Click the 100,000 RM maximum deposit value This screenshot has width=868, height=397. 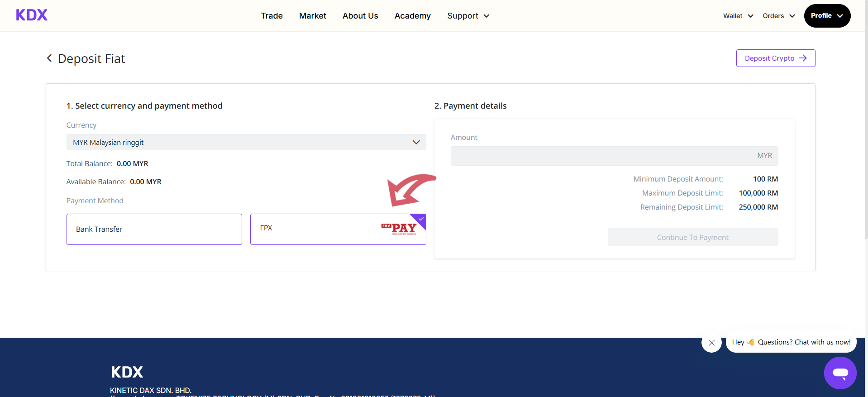tap(758, 193)
